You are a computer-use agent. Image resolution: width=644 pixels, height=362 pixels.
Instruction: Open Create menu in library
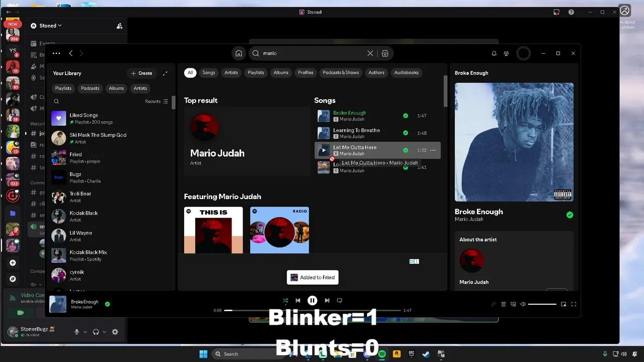tap(141, 73)
